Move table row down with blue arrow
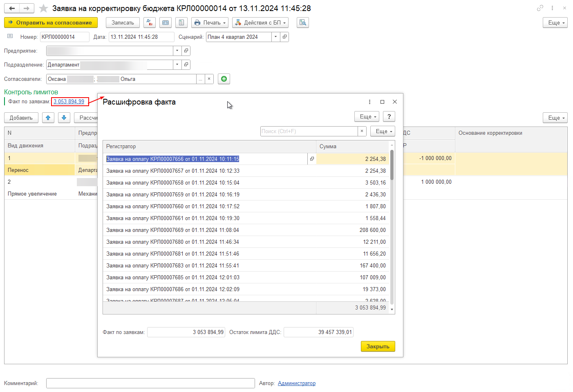573x392 pixels. [x=64, y=118]
